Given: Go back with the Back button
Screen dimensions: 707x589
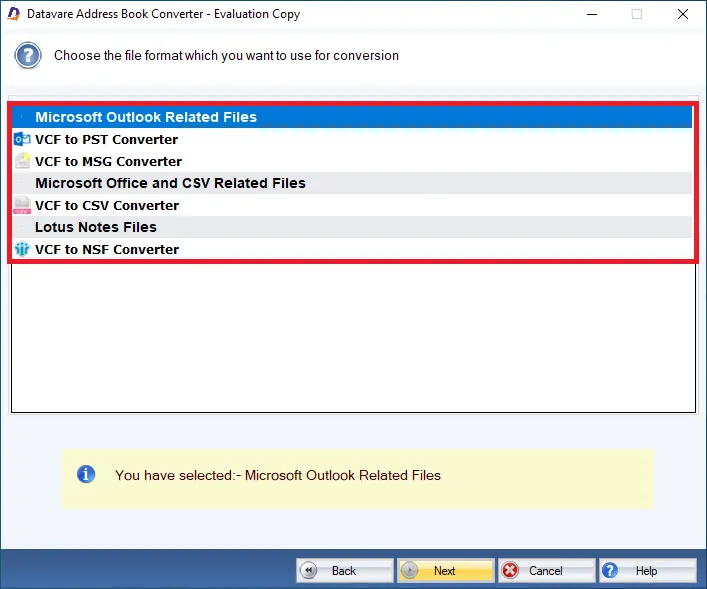Looking at the screenshot, I should [345, 571].
